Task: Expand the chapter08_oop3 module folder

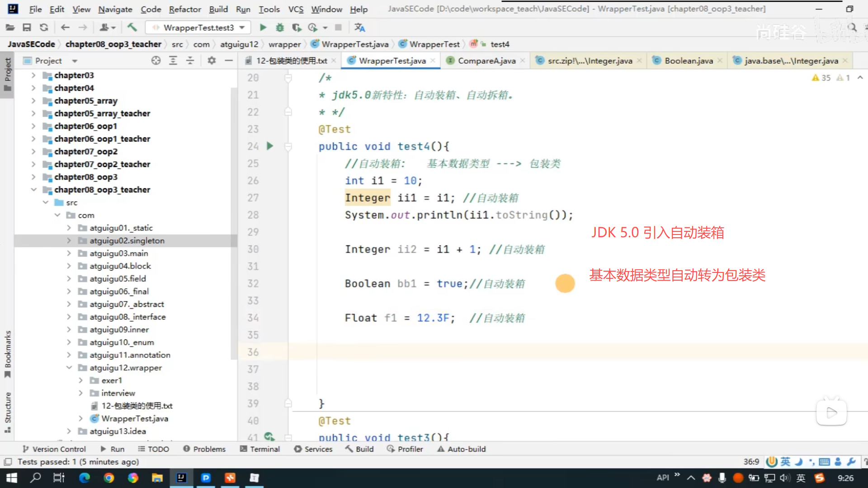Action: [33, 177]
